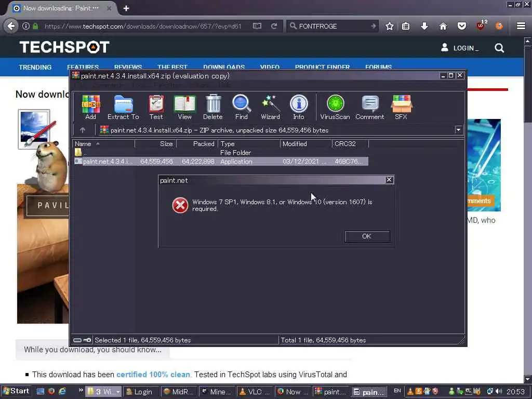Viewport: 532px width, 399px height.
Task: Sort file list by Name column
Action: point(104,144)
